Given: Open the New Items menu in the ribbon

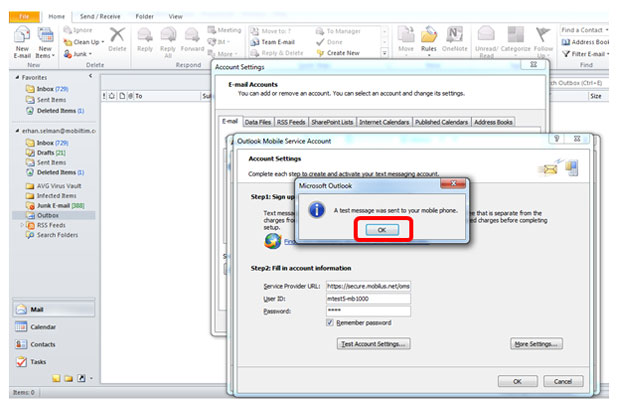Looking at the screenshot, I should coord(45,43).
